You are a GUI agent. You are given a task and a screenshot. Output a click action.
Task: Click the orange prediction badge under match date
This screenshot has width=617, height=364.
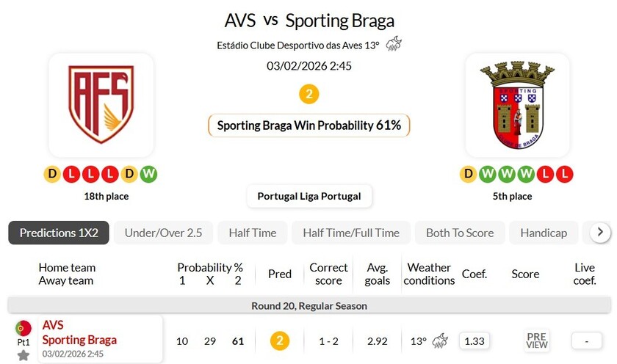309,94
